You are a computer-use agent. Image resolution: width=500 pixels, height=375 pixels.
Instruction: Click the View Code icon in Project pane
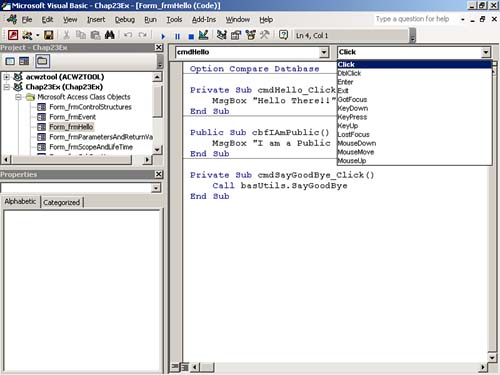[10, 61]
